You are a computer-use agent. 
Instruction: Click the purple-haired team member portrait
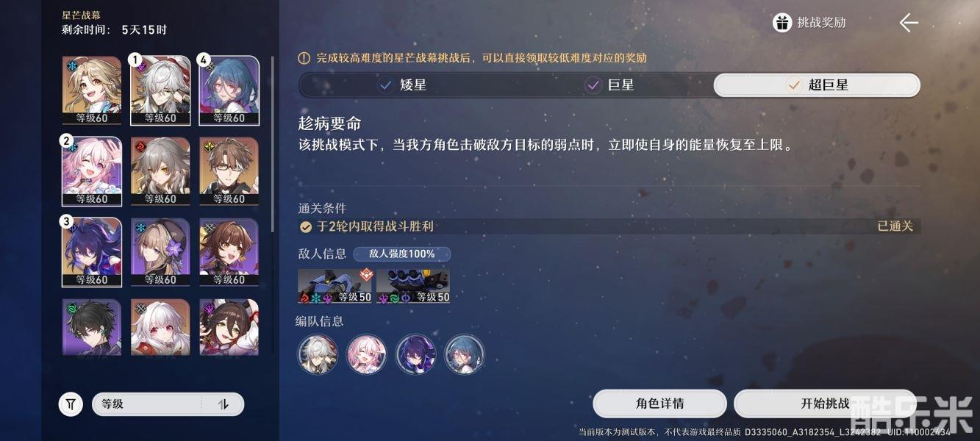(x=415, y=354)
